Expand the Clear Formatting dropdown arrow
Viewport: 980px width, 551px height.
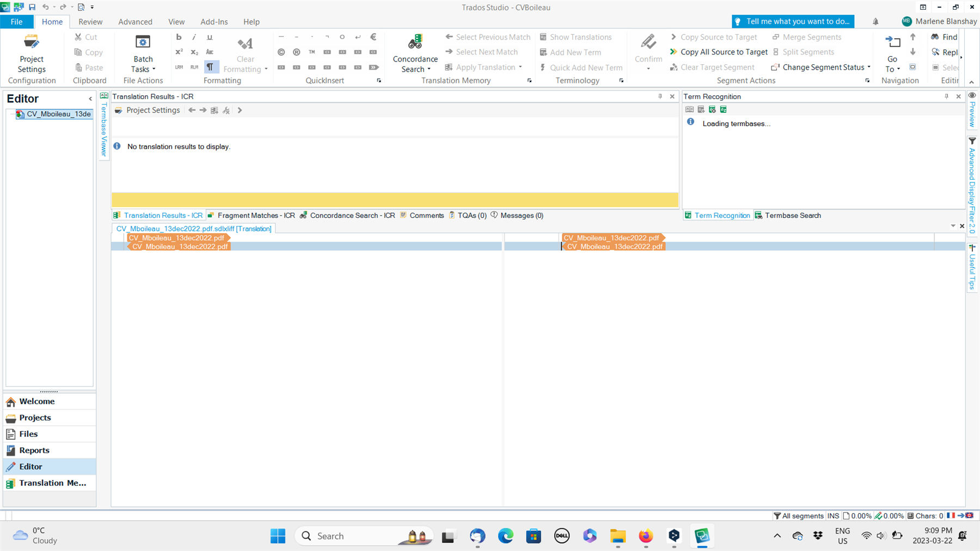click(x=266, y=69)
